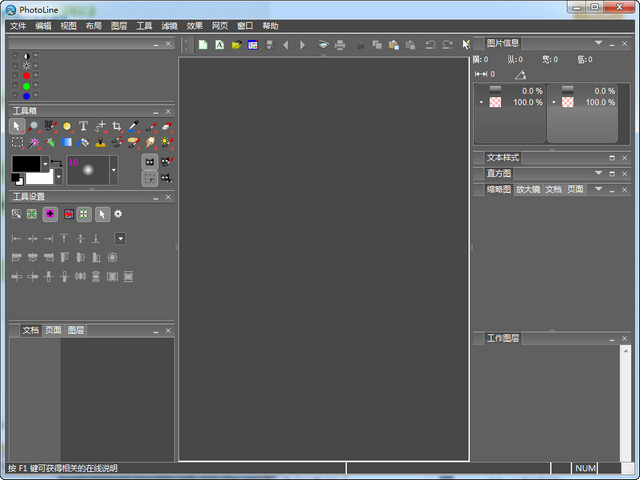The width and height of the screenshot is (640, 480).
Task: Select the Text tool in the toolbox
Action: tap(84, 126)
